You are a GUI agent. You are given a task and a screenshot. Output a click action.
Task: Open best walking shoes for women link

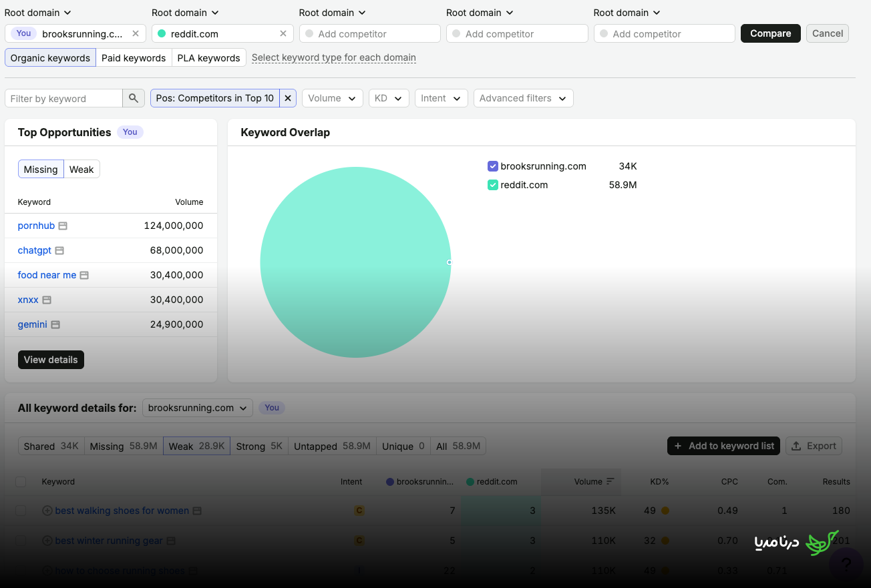[122, 511]
